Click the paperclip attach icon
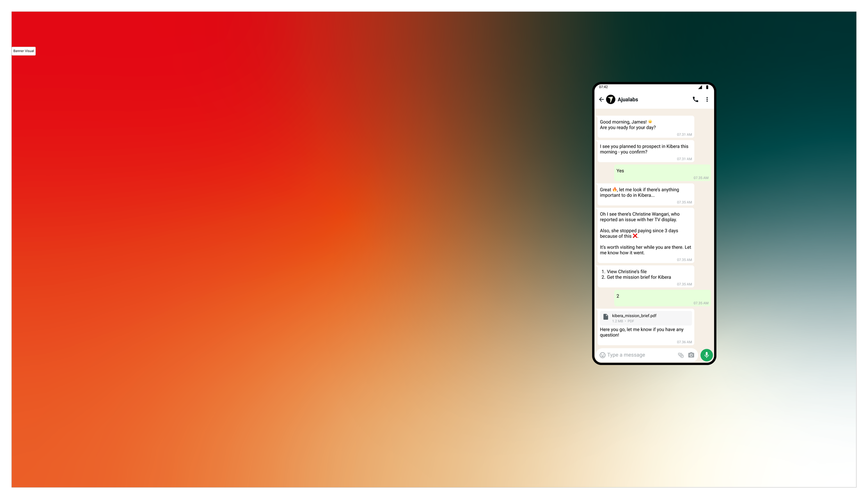This screenshot has width=868, height=499. (x=681, y=355)
